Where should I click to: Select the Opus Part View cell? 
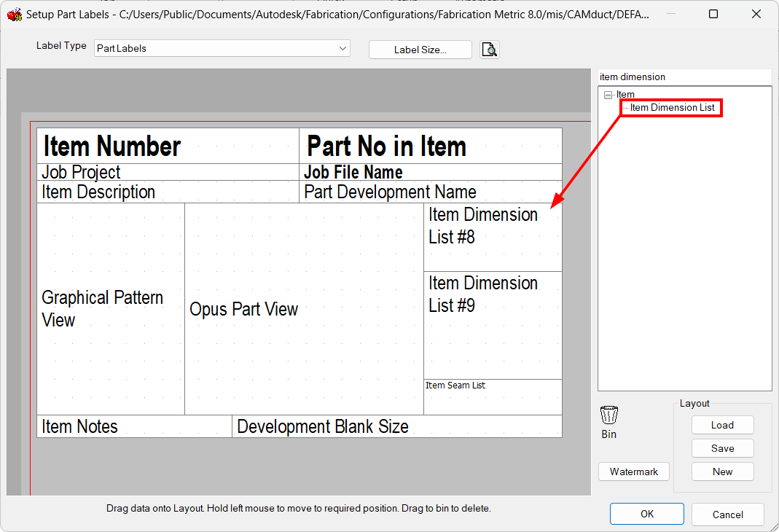pyautogui.click(x=243, y=309)
